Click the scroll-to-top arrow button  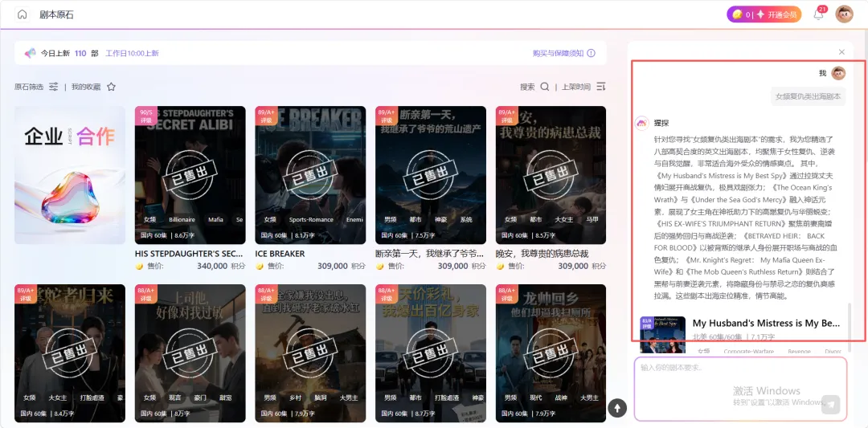617,408
